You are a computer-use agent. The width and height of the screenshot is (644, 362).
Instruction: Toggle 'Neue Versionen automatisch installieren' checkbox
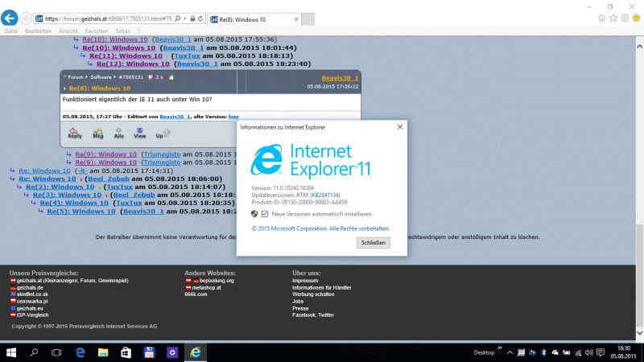[265, 214]
